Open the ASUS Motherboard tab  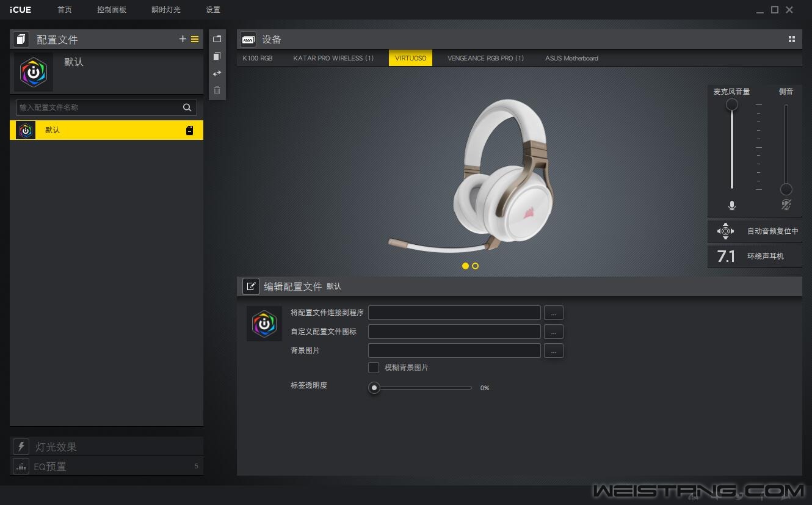tap(571, 58)
